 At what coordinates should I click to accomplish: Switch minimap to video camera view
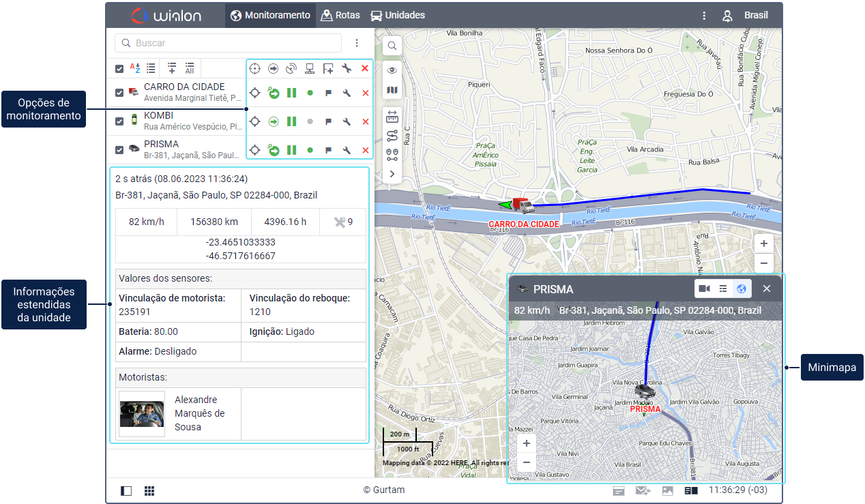[x=705, y=288]
